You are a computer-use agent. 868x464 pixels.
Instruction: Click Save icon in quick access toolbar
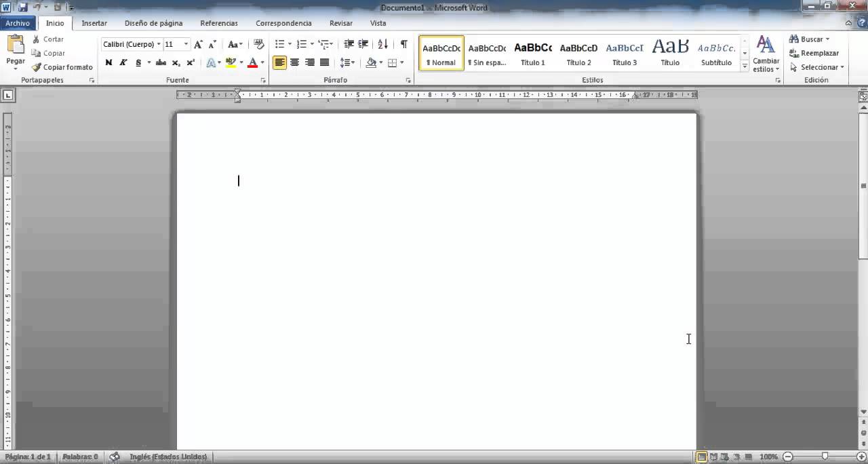click(22, 7)
